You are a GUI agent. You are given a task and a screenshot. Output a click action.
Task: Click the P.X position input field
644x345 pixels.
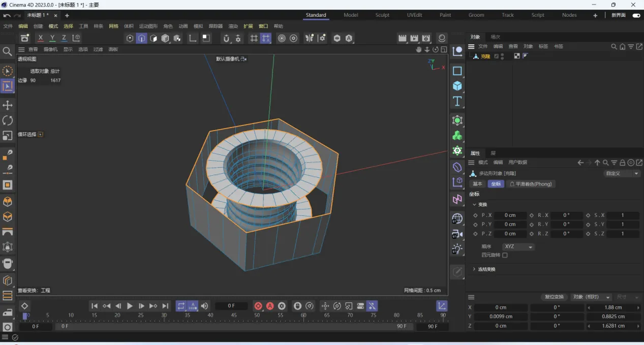tap(510, 215)
